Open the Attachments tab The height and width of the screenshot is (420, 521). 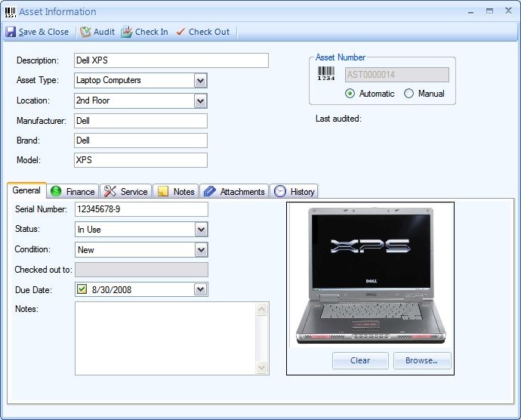pyautogui.click(x=234, y=192)
